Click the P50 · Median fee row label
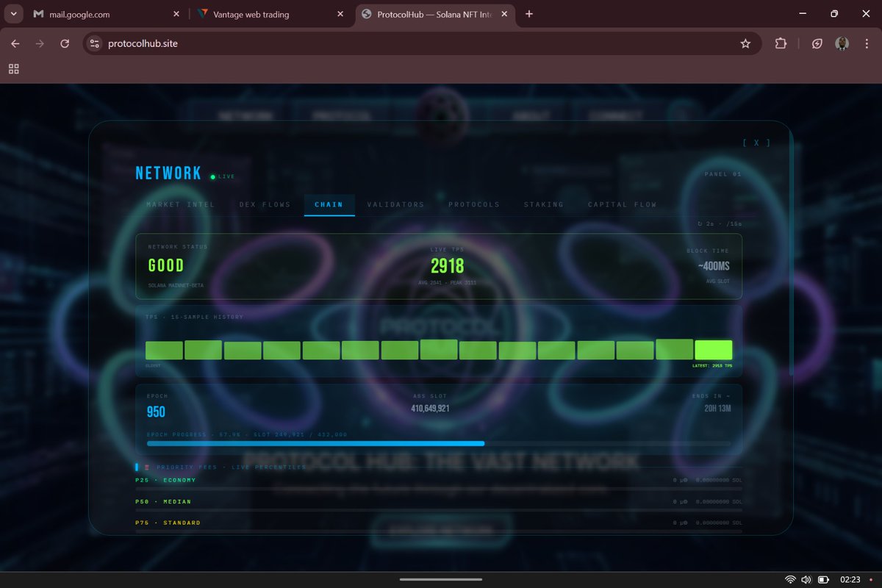Image resolution: width=882 pixels, height=588 pixels. click(163, 501)
